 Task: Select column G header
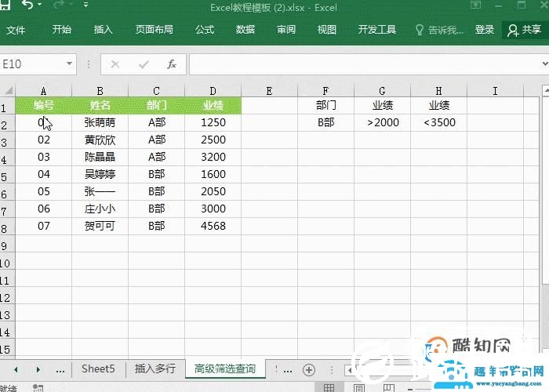[x=383, y=91]
